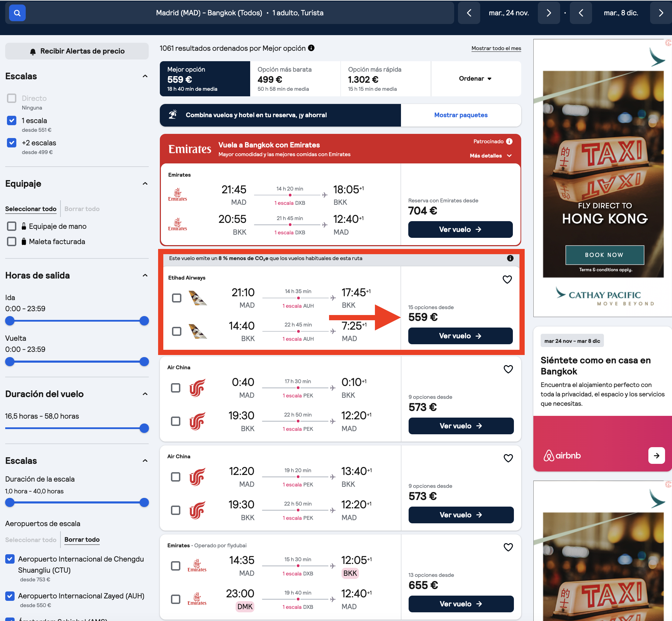Screen dimensions: 672x621
Task: Click Ver vuelo for 559 € Etihad flight
Action: pyautogui.click(x=460, y=336)
